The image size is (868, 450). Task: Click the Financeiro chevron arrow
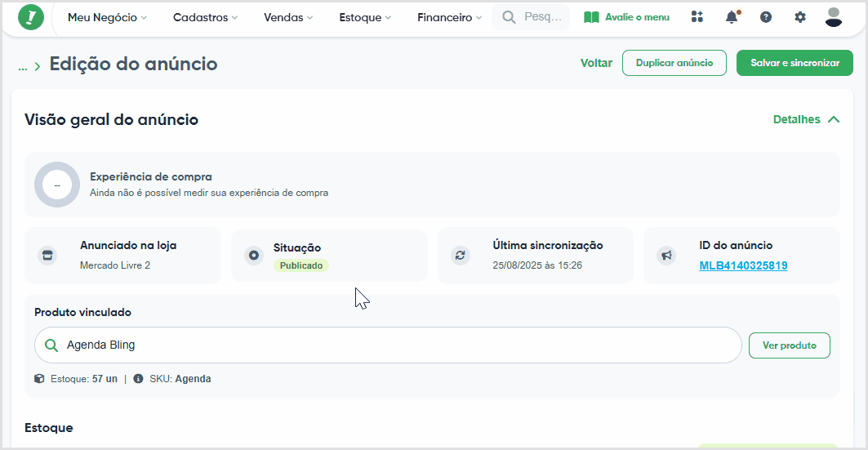pos(479,18)
